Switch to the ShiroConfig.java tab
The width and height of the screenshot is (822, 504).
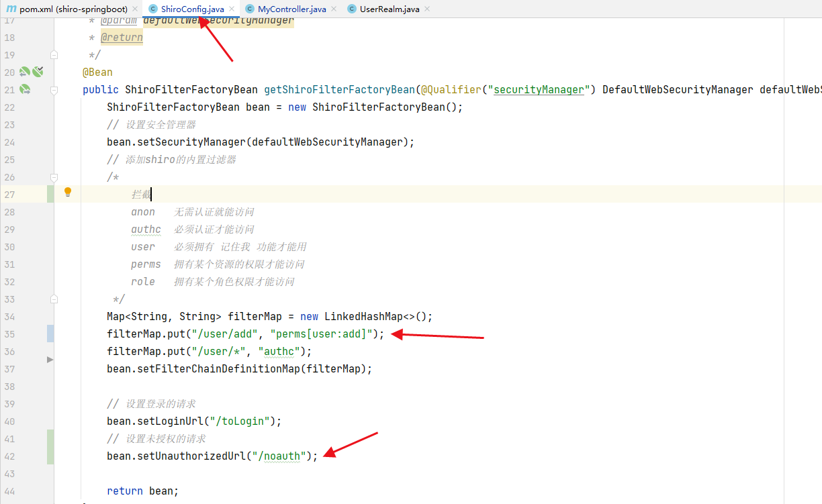click(x=192, y=9)
